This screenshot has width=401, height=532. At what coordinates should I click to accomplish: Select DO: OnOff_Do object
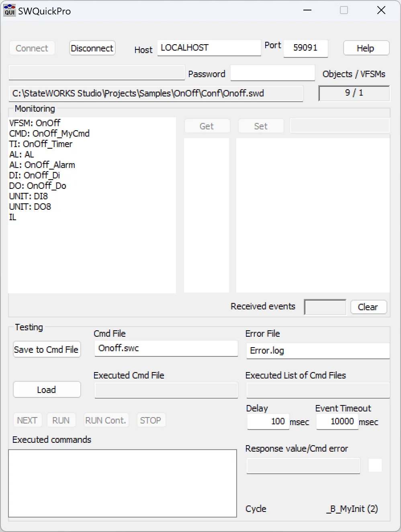coord(38,186)
